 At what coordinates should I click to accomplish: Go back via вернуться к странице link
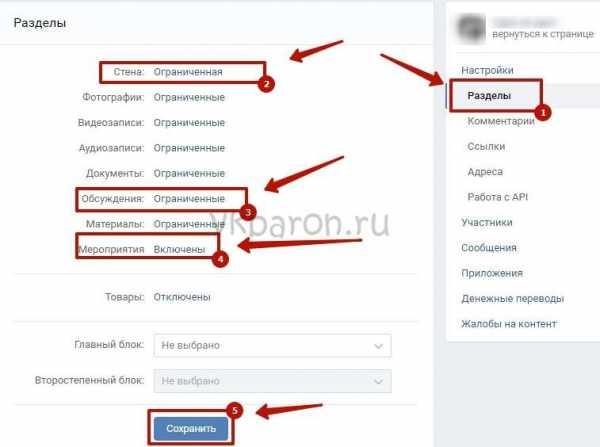pyautogui.click(x=543, y=34)
